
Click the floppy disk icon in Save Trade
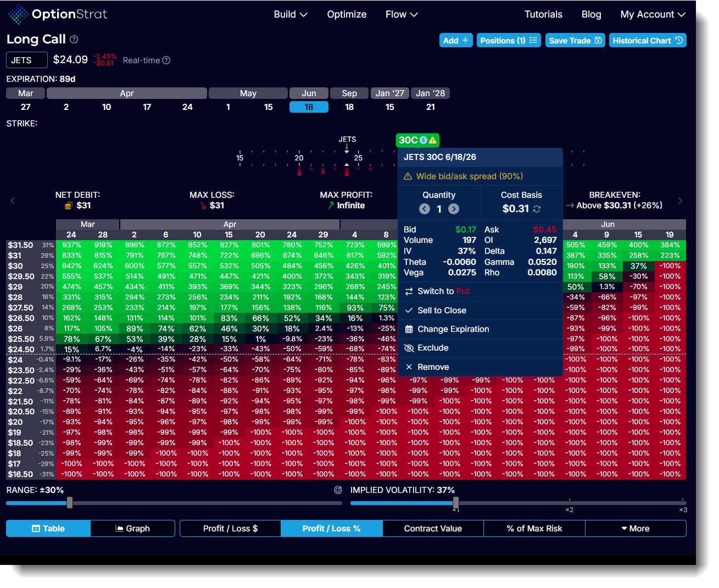coord(598,40)
